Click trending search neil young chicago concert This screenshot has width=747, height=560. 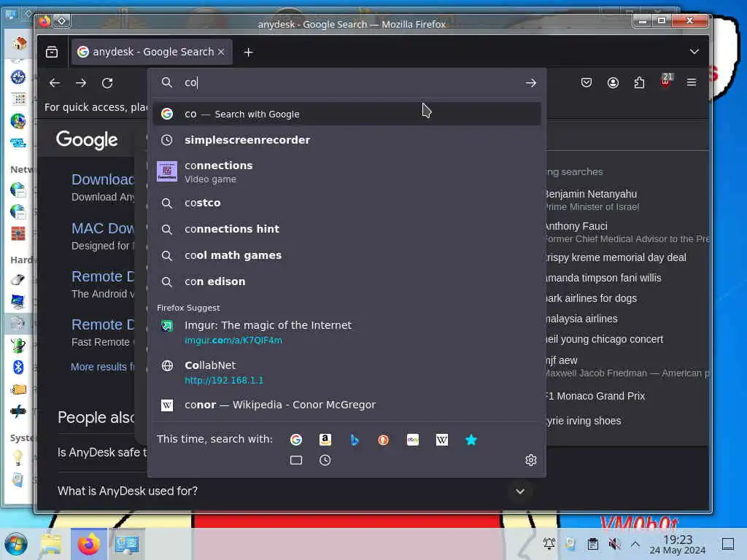[605, 339]
